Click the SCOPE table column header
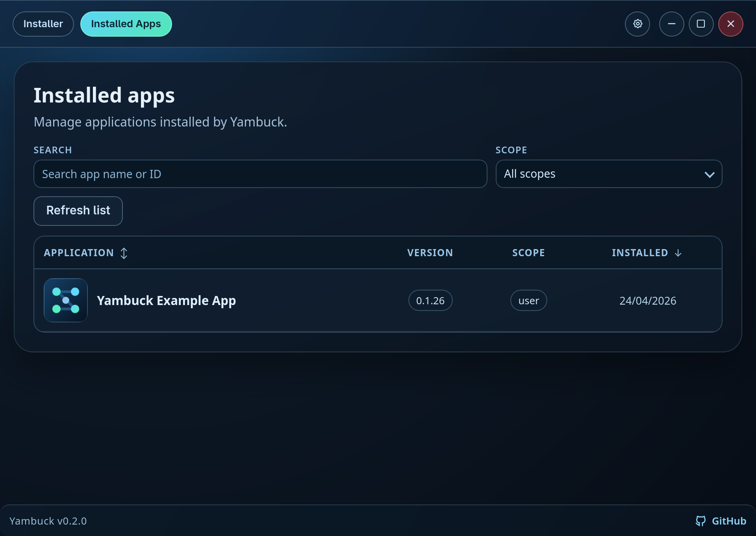756x536 pixels. coord(528,253)
